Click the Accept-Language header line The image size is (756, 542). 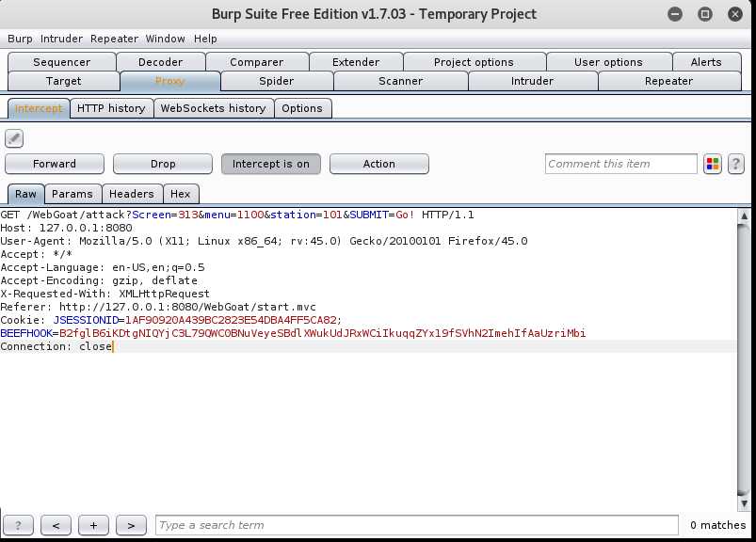[x=103, y=267]
